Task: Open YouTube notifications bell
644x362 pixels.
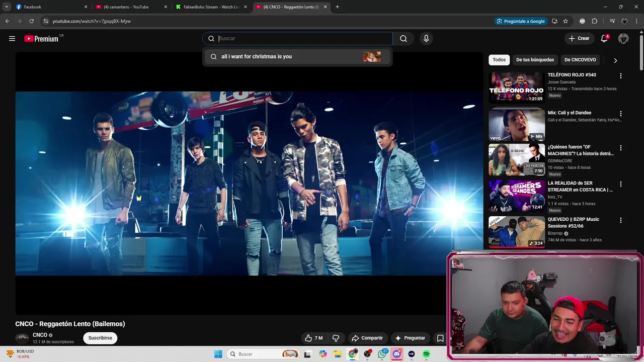Action: click(x=604, y=39)
